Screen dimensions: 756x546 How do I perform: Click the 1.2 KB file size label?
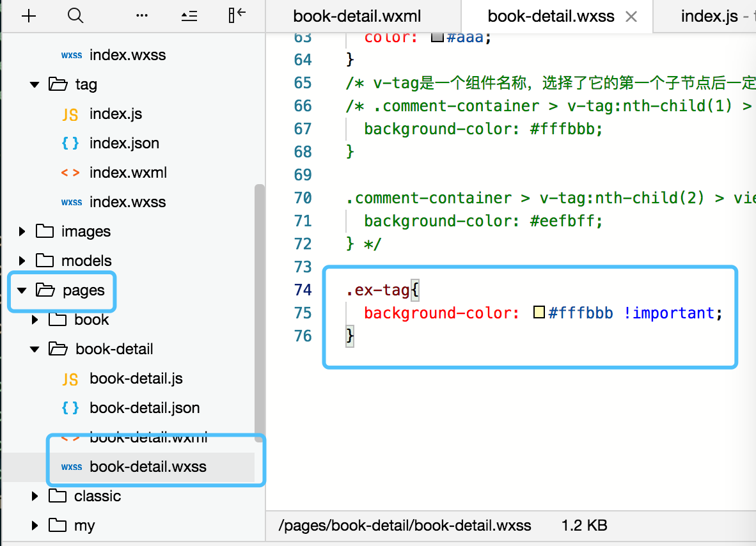coord(585,526)
